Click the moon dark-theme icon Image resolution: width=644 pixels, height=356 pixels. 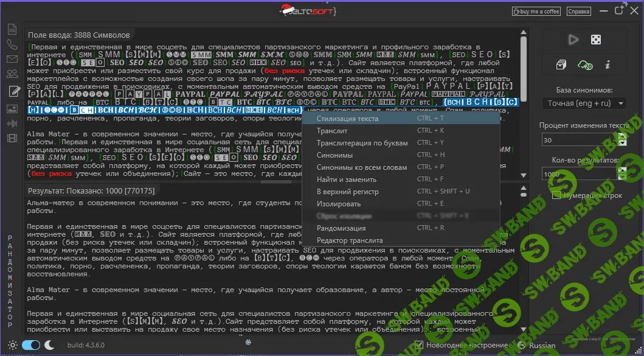[x=49, y=345]
